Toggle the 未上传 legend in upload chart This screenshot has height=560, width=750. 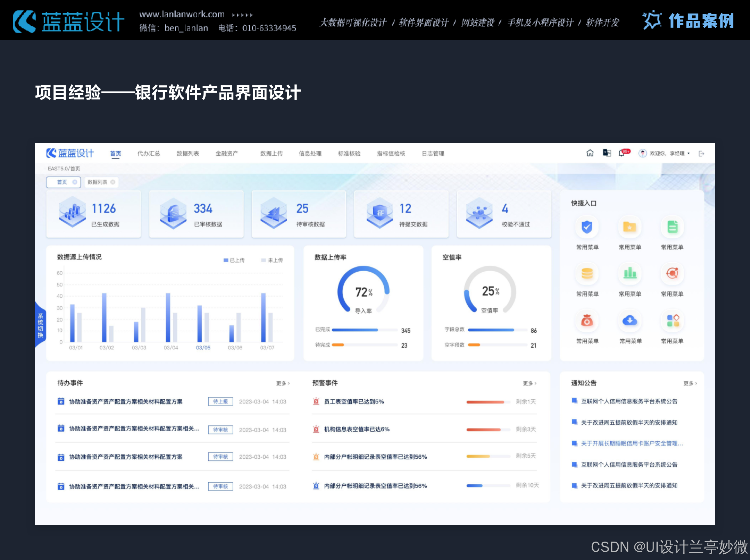[272, 260]
